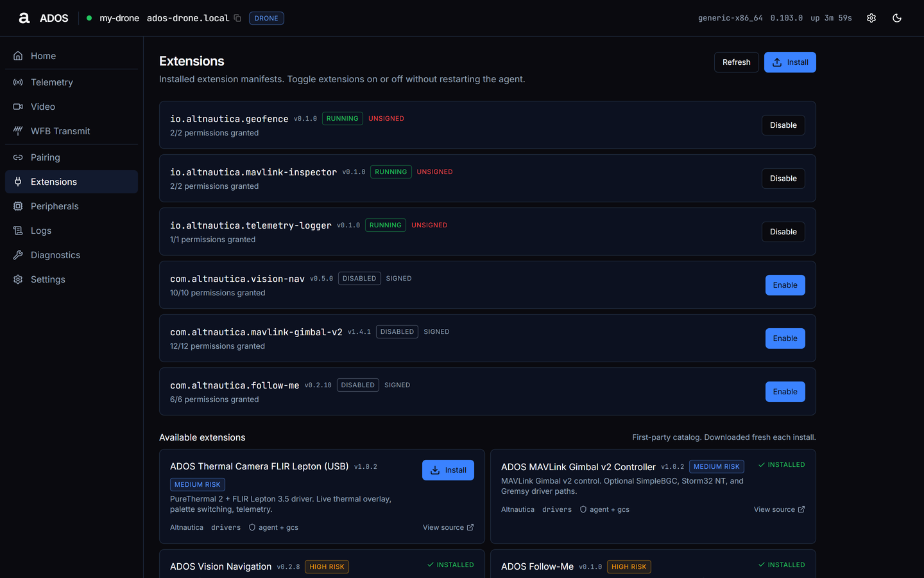Screen dimensions: 924x578
Task: Click the DRONE badge in the header
Action: 266,18
